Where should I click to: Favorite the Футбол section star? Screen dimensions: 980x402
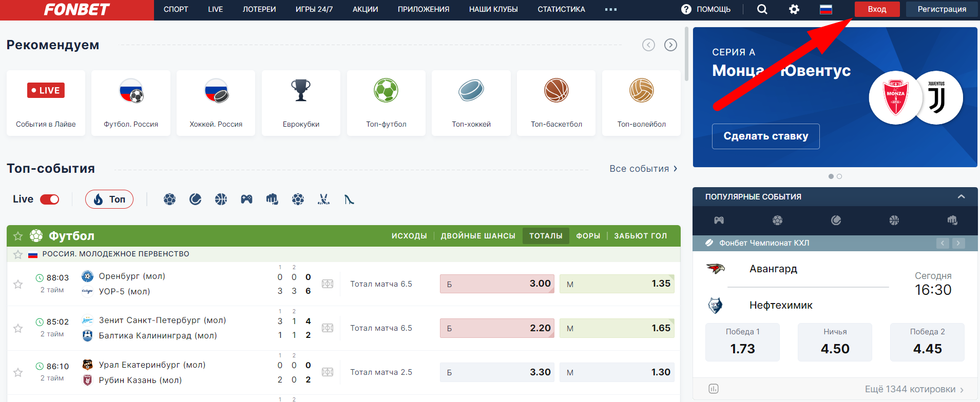18,236
